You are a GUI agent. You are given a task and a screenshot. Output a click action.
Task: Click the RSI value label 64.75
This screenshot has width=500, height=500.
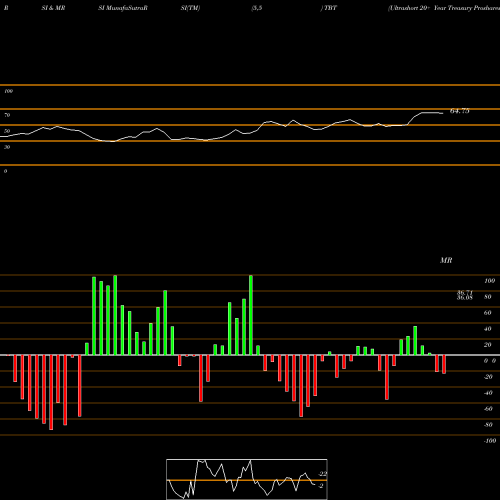click(460, 111)
